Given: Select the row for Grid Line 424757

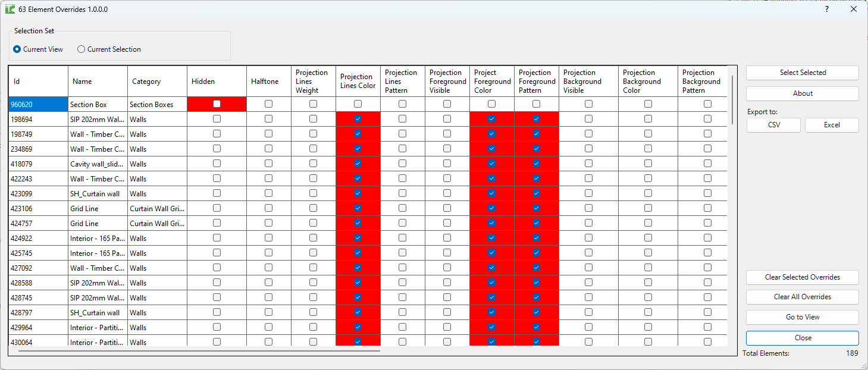Looking at the screenshot, I should click(38, 223).
